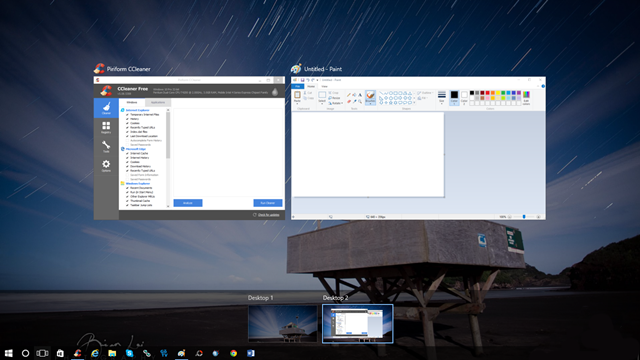Open Microsoft Word from the taskbar
640x360 pixels.
pos(251,353)
